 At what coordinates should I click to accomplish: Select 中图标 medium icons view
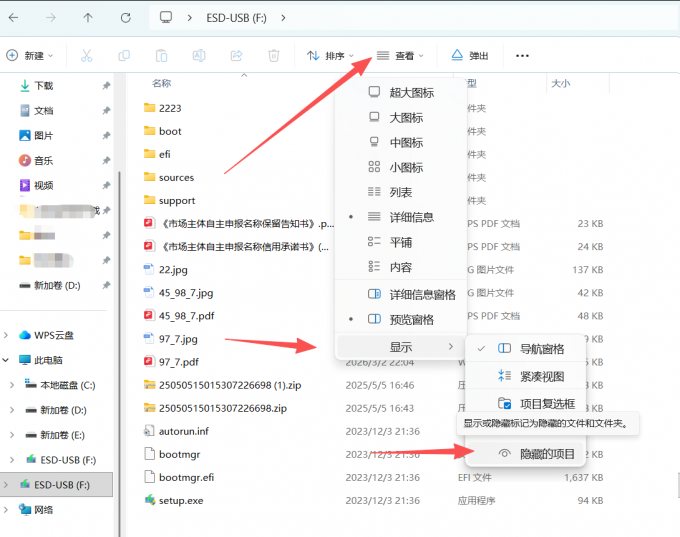tap(401, 142)
